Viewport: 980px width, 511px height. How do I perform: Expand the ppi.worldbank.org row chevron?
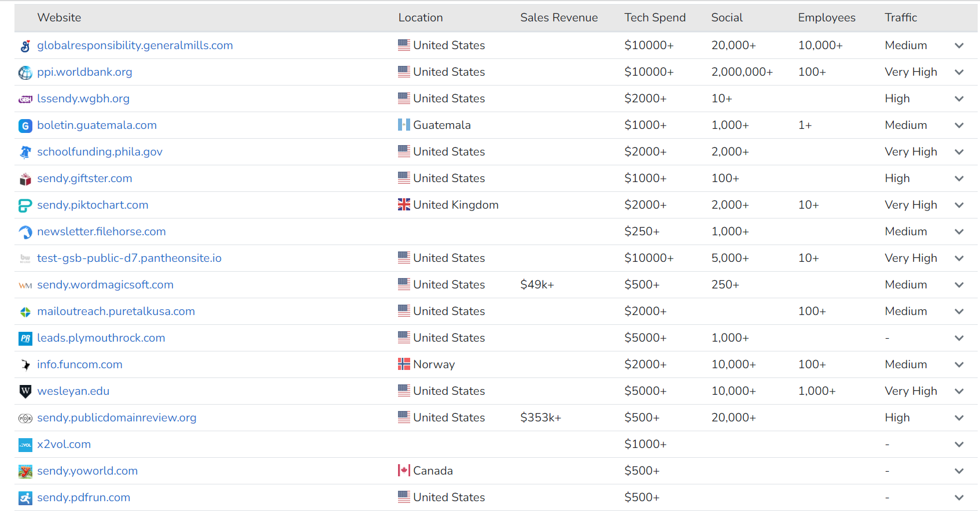(x=959, y=72)
